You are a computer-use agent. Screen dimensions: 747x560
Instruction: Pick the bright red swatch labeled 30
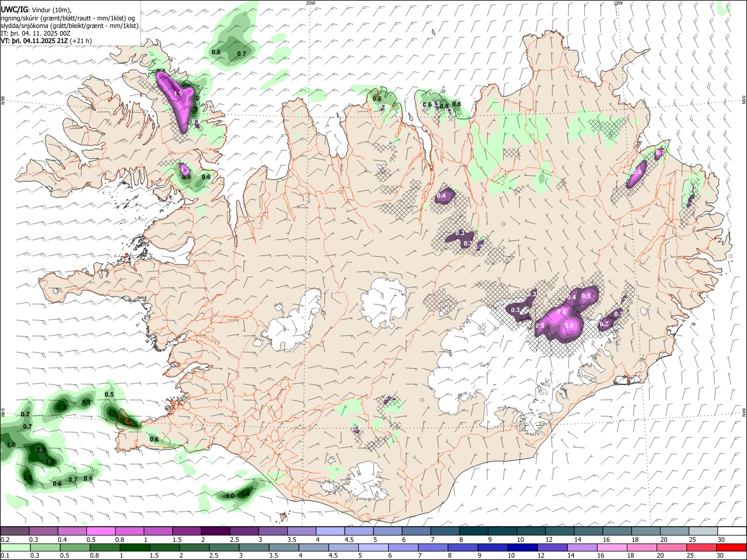[x=731, y=547]
